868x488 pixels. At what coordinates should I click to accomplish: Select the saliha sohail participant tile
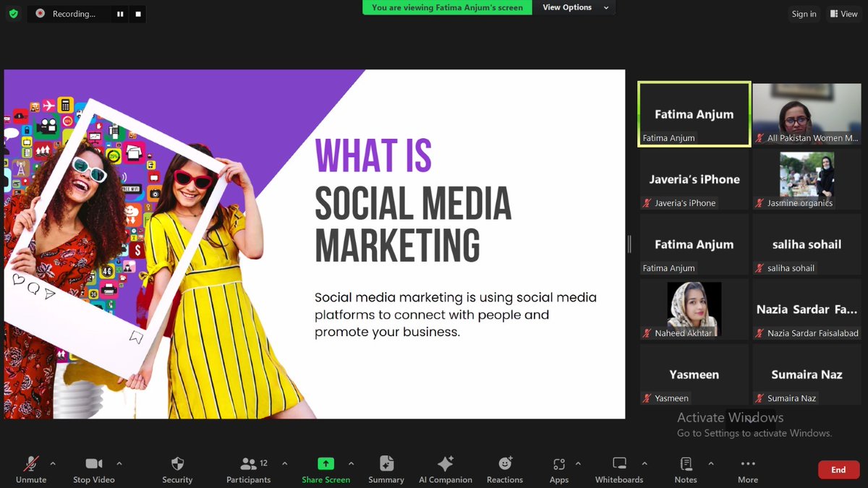point(807,244)
